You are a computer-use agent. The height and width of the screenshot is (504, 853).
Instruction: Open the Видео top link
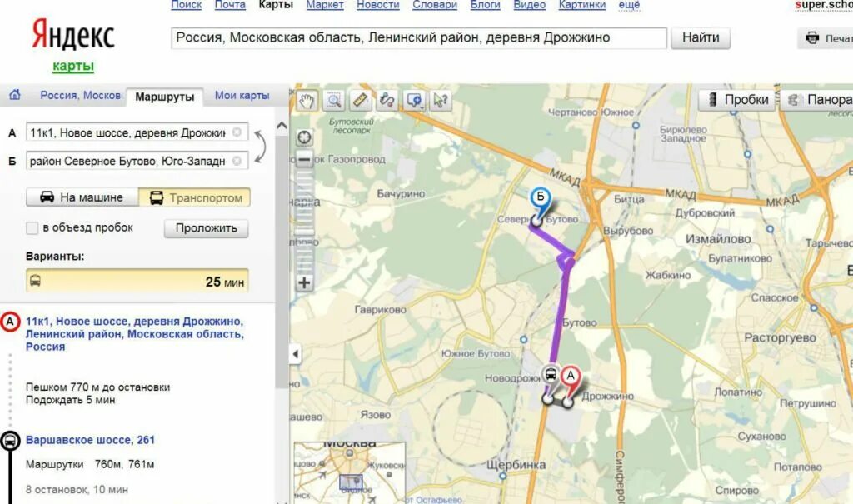pos(529,5)
